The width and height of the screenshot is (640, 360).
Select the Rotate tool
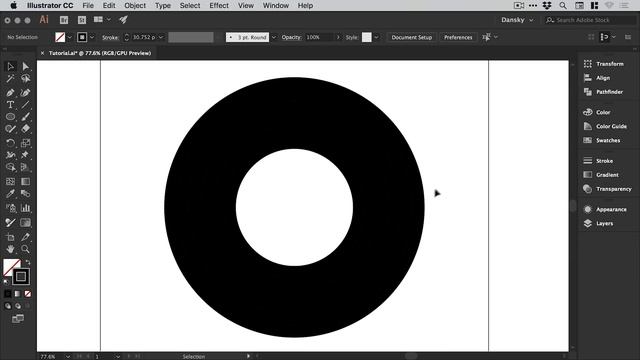[11, 143]
